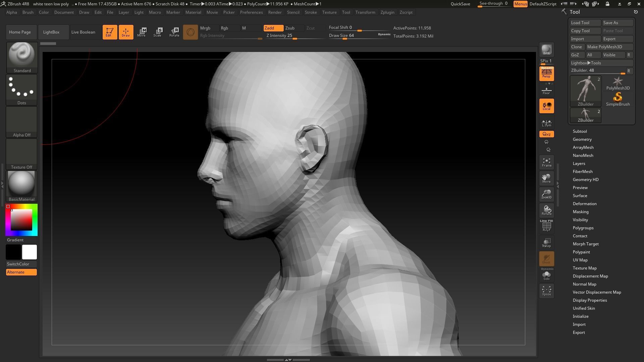This screenshot has width=644, height=362.
Task: Open the Material menu
Action: [x=193, y=12]
